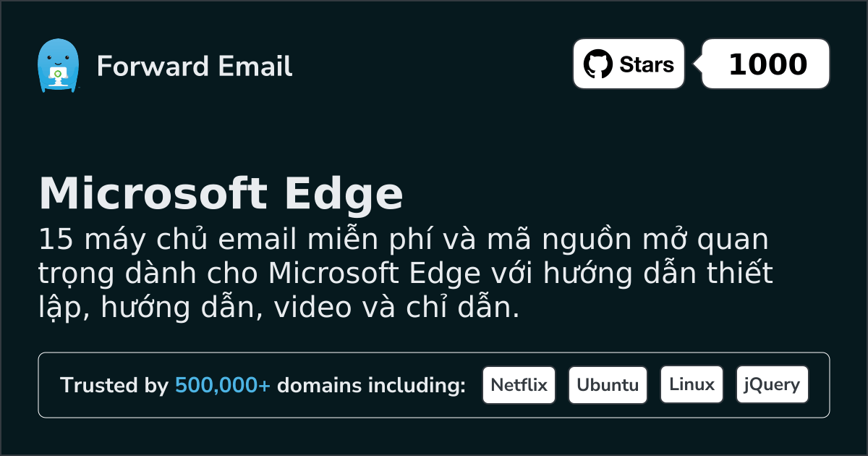Click the pointer arrow on the star count bubble
Screen dimensions: 868x456
697,64
